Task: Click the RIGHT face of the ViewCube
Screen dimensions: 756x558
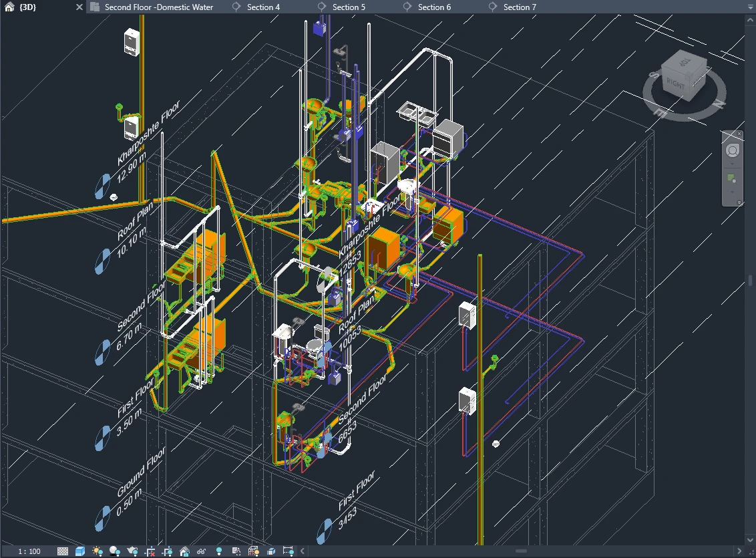Action: tap(675, 86)
